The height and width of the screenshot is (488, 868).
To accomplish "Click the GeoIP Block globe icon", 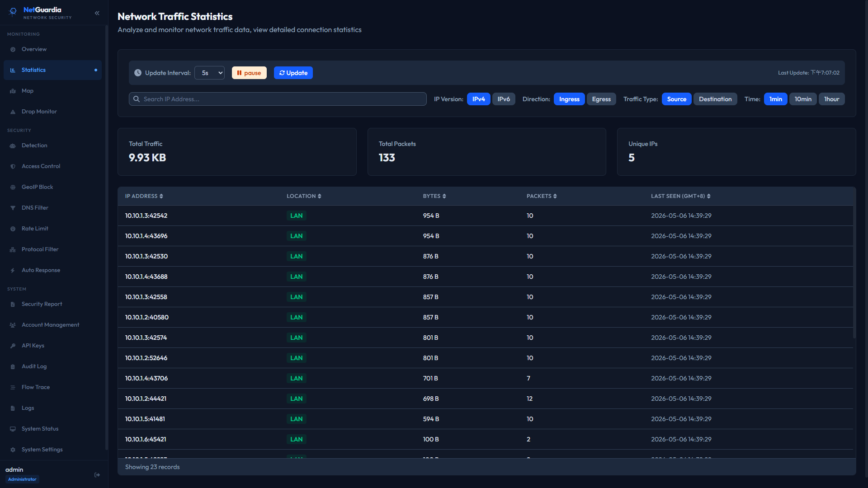I will (x=13, y=187).
